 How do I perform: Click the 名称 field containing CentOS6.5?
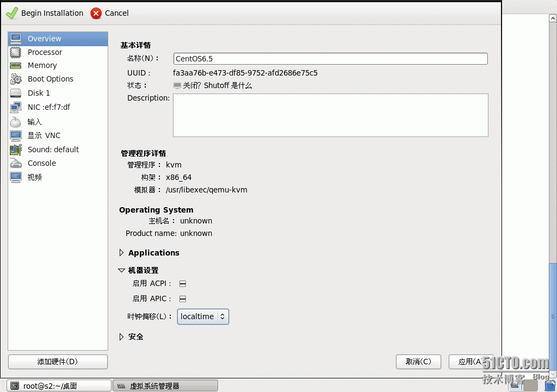pyautogui.click(x=330, y=59)
